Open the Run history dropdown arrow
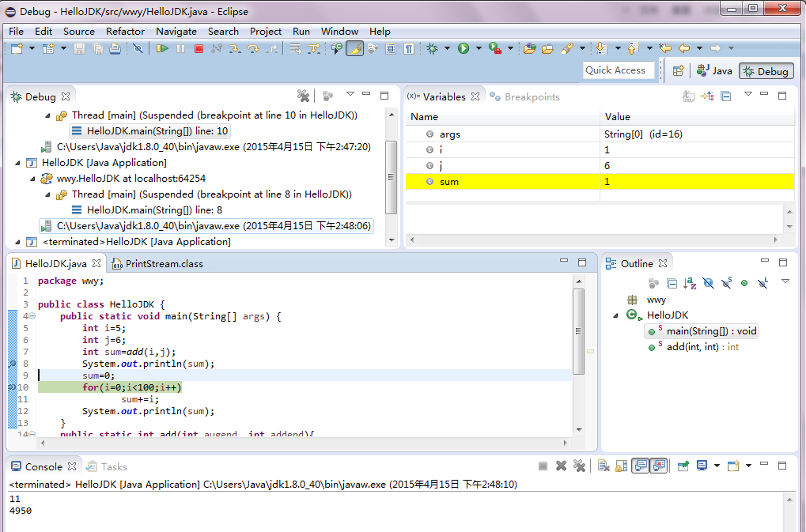The image size is (806, 532). click(479, 48)
